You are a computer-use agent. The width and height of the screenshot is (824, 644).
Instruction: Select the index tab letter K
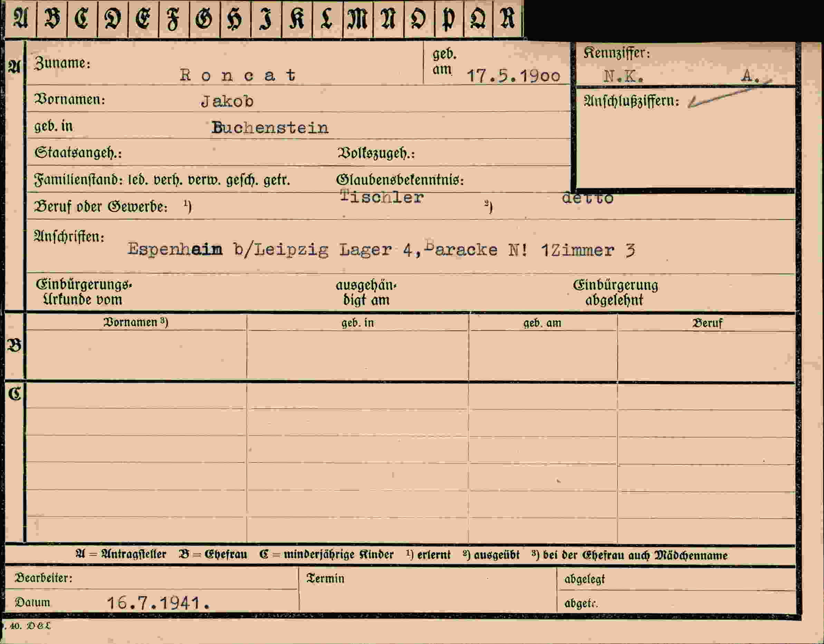click(297, 19)
